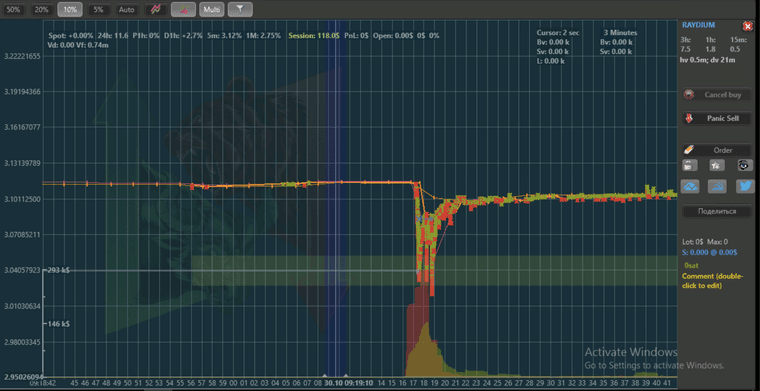Click the PnL: 0$ readout
The width and height of the screenshot is (760, 391).
pos(356,36)
